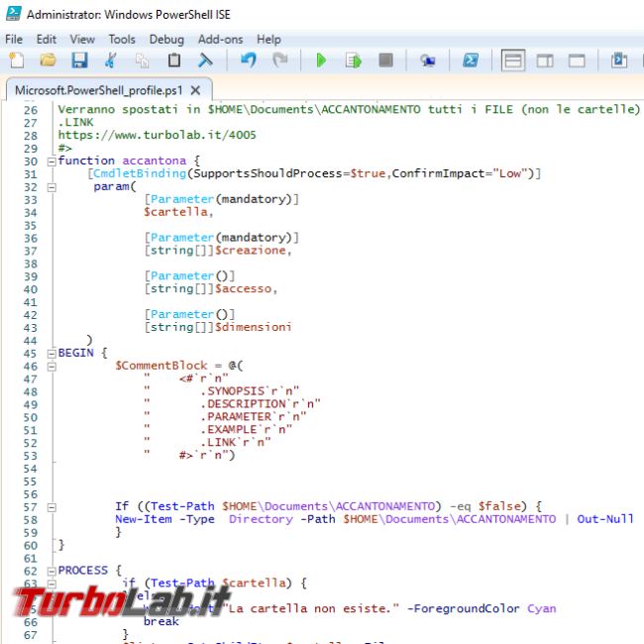Show script pane on the right layout
Screen dimensions: 644x644
tap(545, 60)
